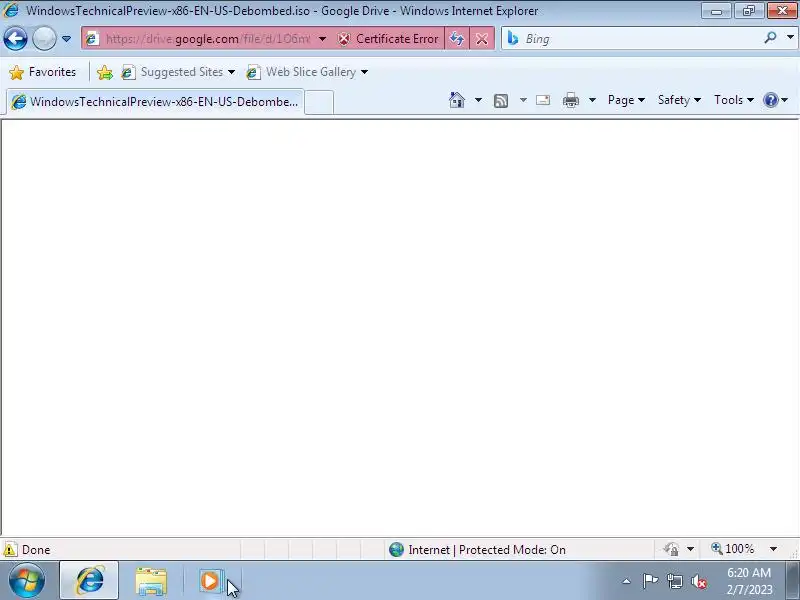Click the disabled Forward navigation button
This screenshot has width=800, height=600.
coord(44,39)
